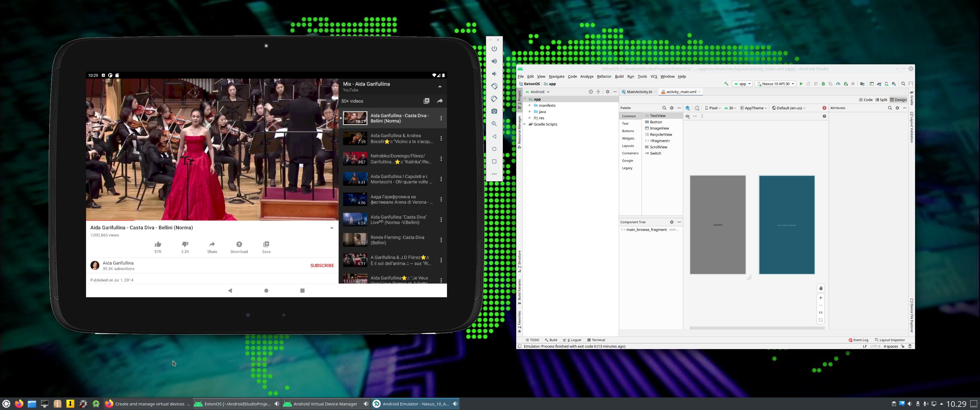Open the SDK Manager toolbar icon
Screen dimensions: 980x410
[894, 84]
